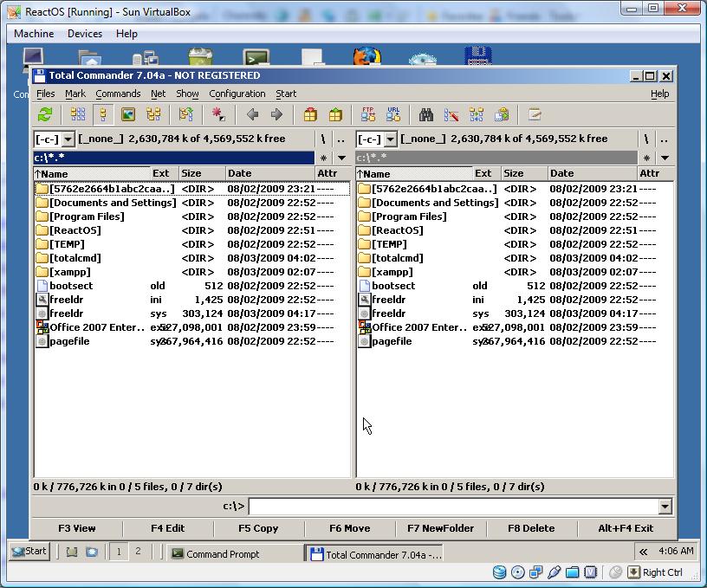Toggle the thumbnail view button
The image size is (707, 588).
(x=128, y=114)
